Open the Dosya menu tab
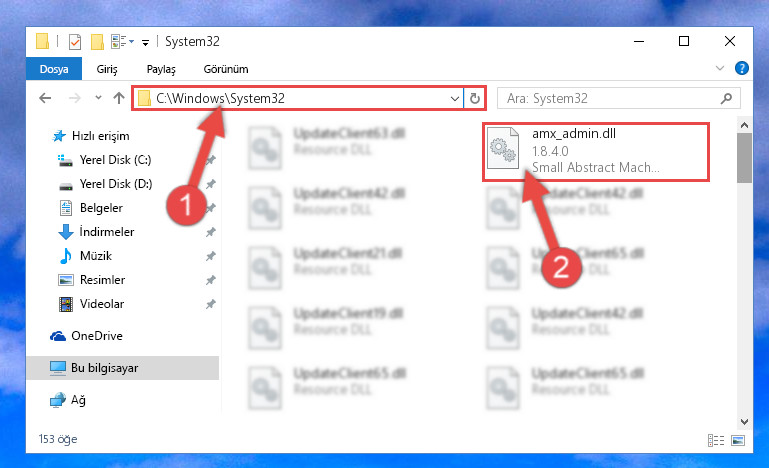769x468 pixels. [x=53, y=69]
